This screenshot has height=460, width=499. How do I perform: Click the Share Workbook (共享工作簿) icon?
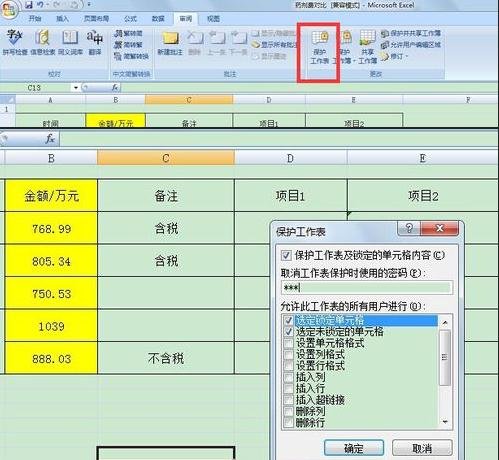pyautogui.click(x=367, y=47)
